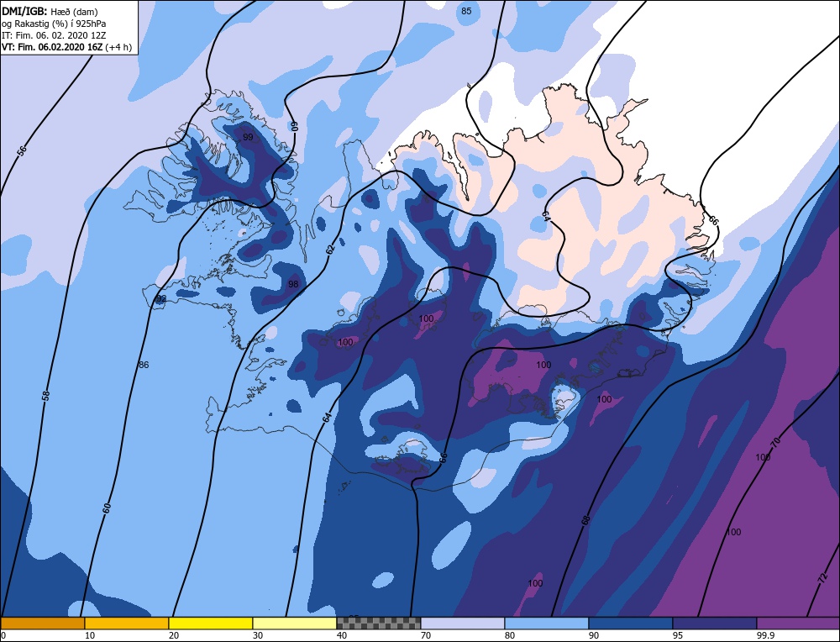Viewport: 840px width, 642px height.
Task: Click the light blue 80–90 legend swatch
Action: [547, 623]
